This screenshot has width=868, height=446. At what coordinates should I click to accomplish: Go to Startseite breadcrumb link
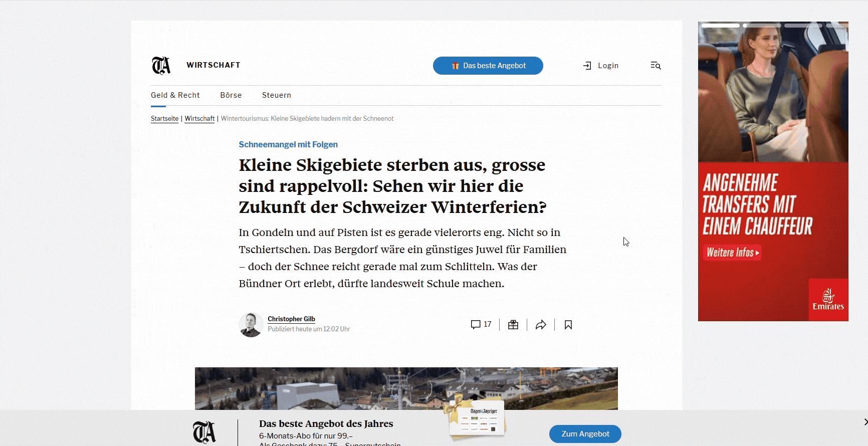[164, 119]
